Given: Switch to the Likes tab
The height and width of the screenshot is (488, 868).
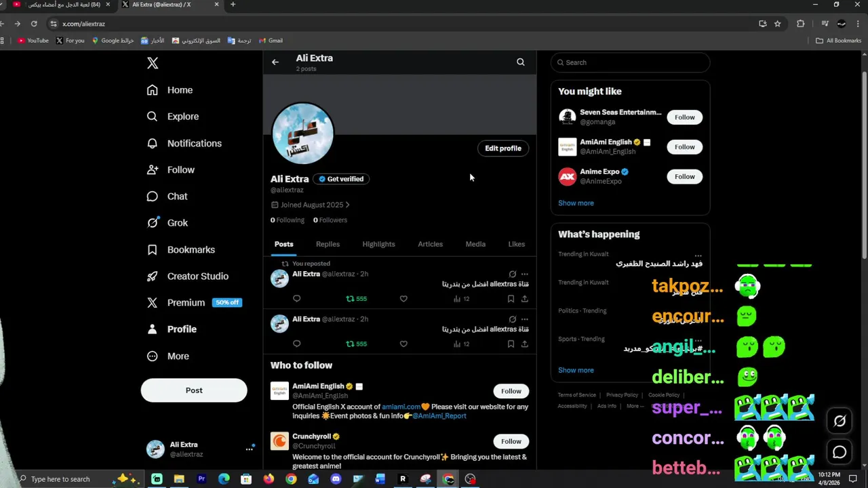Looking at the screenshot, I should coord(516,244).
